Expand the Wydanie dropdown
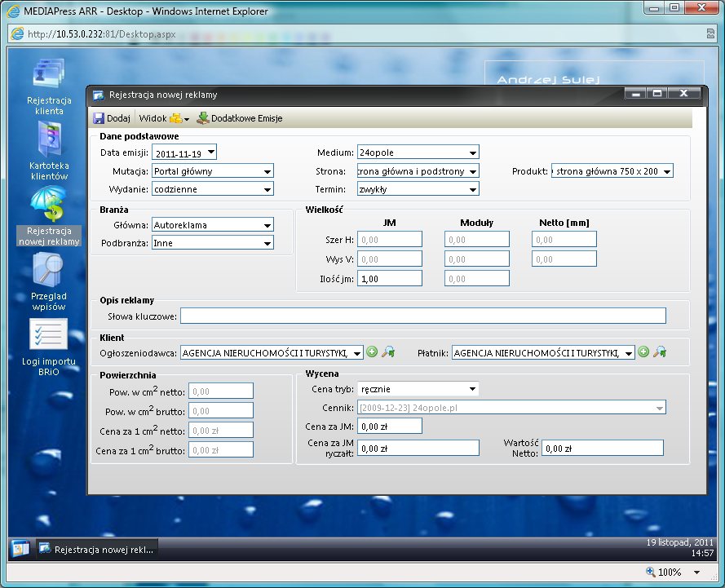 click(x=267, y=189)
